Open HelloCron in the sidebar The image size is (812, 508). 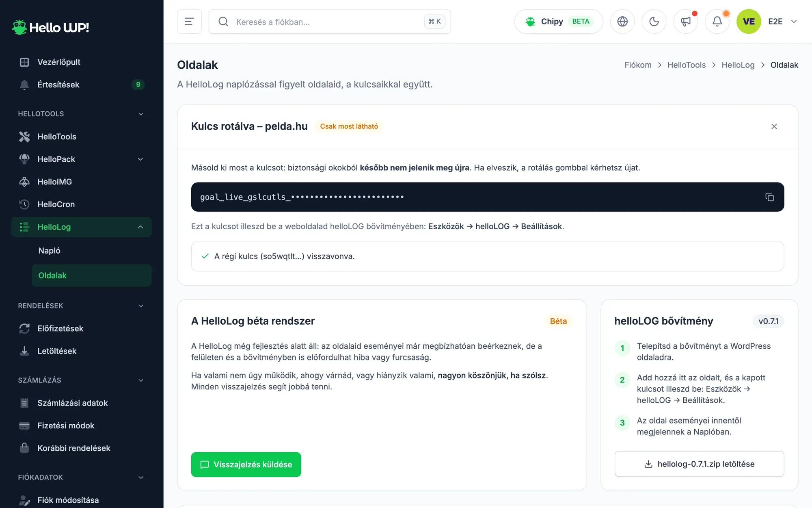(81, 204)
